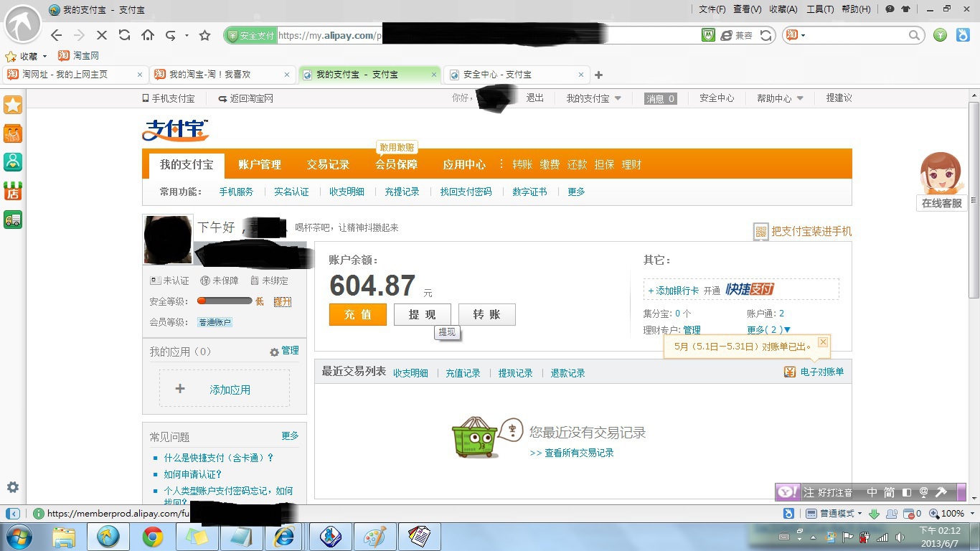Click the address bar URL field
Screen dimensions: 980x551
(x=488, y=35)
